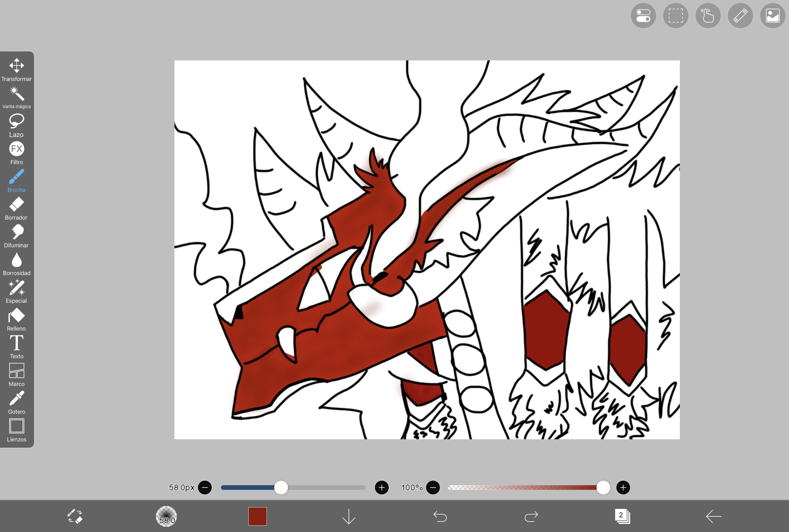
Task: Enable the ruler tool at top right
Action: tap(740, 15)
